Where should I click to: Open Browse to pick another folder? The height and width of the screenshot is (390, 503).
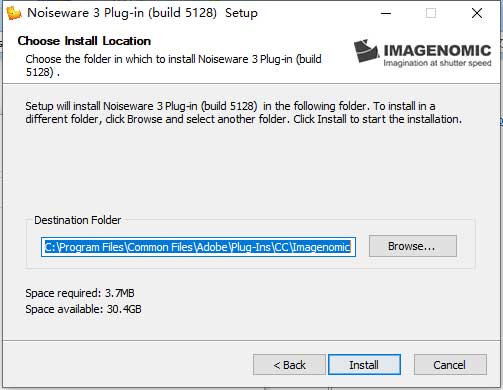point(413,246)
